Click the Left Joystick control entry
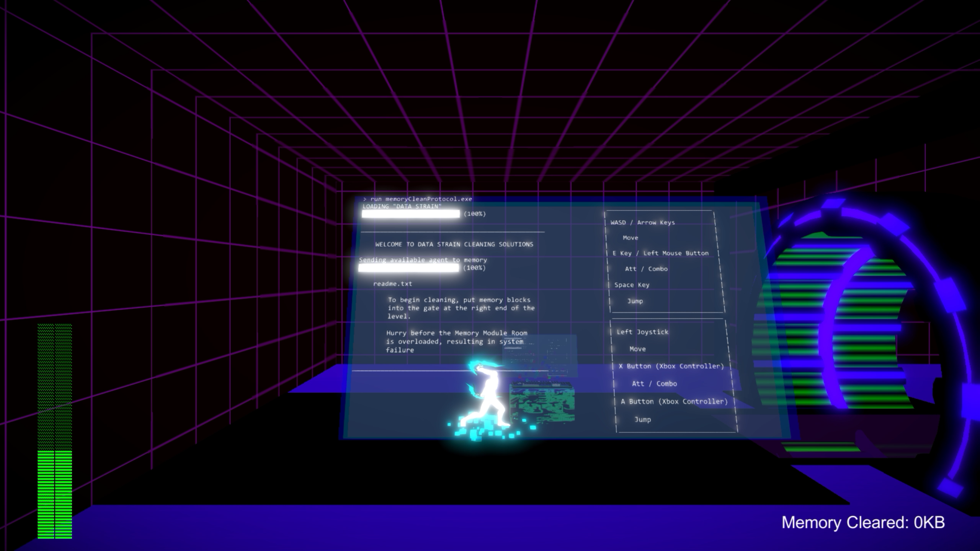 click(642, 332)
